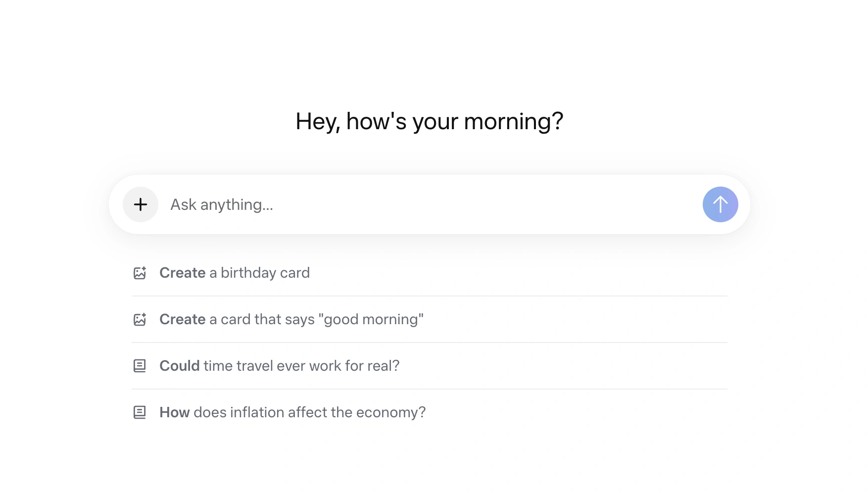This screenshot has height=491, width=868.
Task: Activate the send button in the composer
Action: (720, 204)
